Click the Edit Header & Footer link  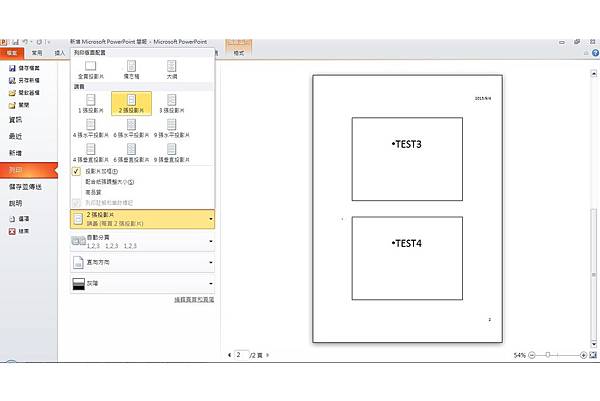194,300
